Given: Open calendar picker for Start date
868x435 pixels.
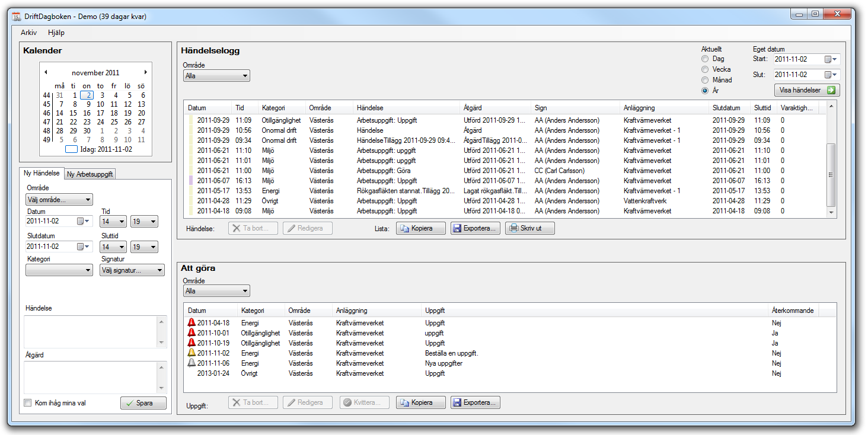Looking at the screenshot, I should (831, 59).
